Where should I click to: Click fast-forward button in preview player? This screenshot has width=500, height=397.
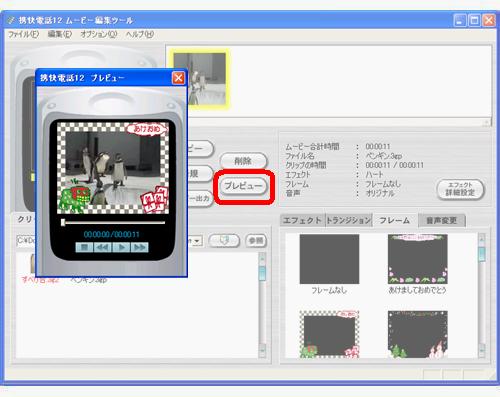(140, 247)
